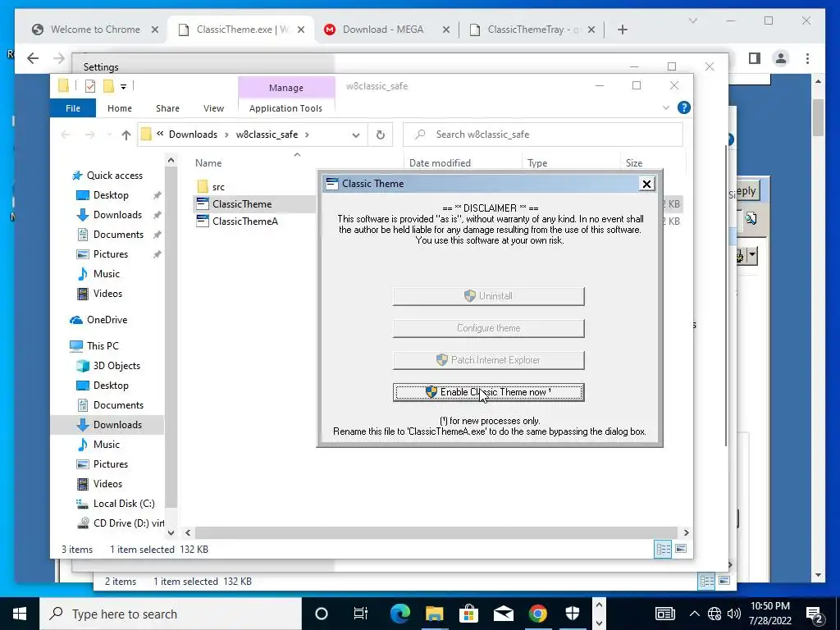Select the src folder
The width and height of the screenshot is (840, 630).
coord(218,187)
